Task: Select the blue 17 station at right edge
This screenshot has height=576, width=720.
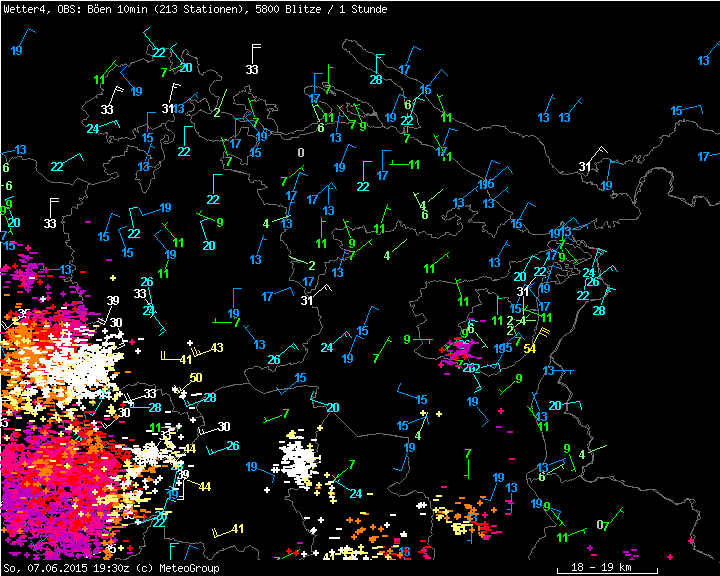Action: click(x=704, y=156)
